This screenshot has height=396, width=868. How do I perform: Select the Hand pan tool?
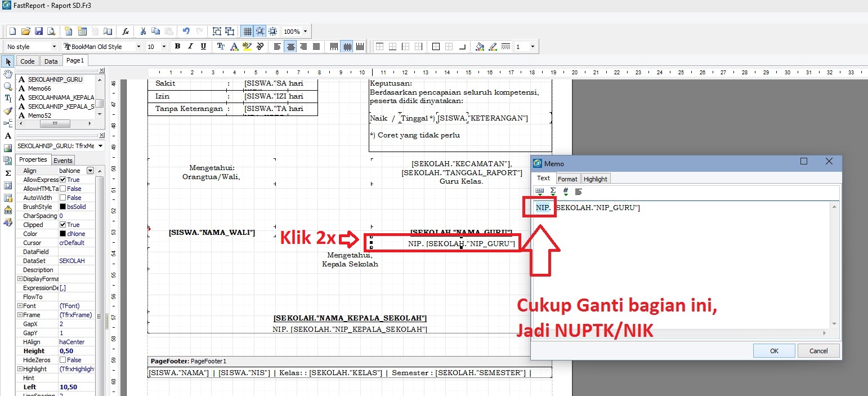(x=8, y=74)
